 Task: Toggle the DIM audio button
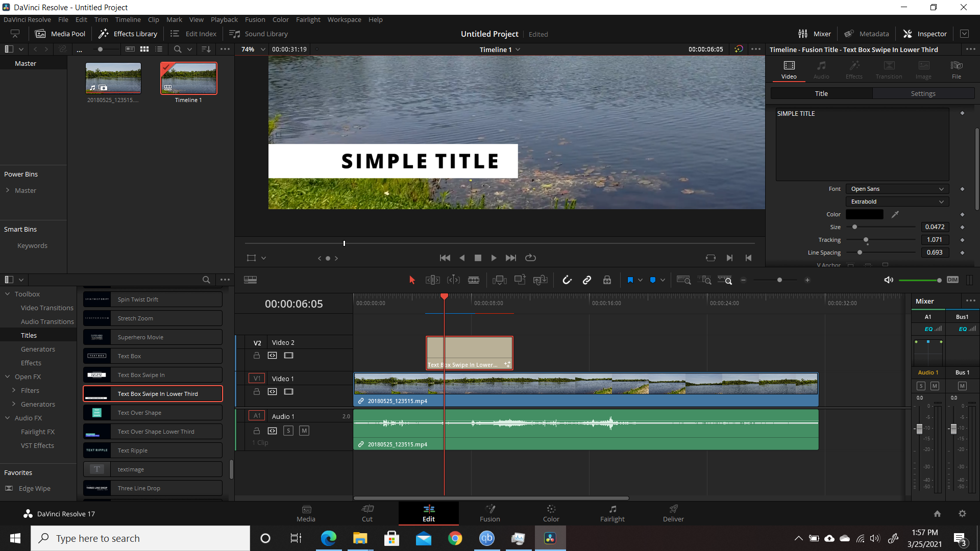pyautogui.click(x=952, y=280)
